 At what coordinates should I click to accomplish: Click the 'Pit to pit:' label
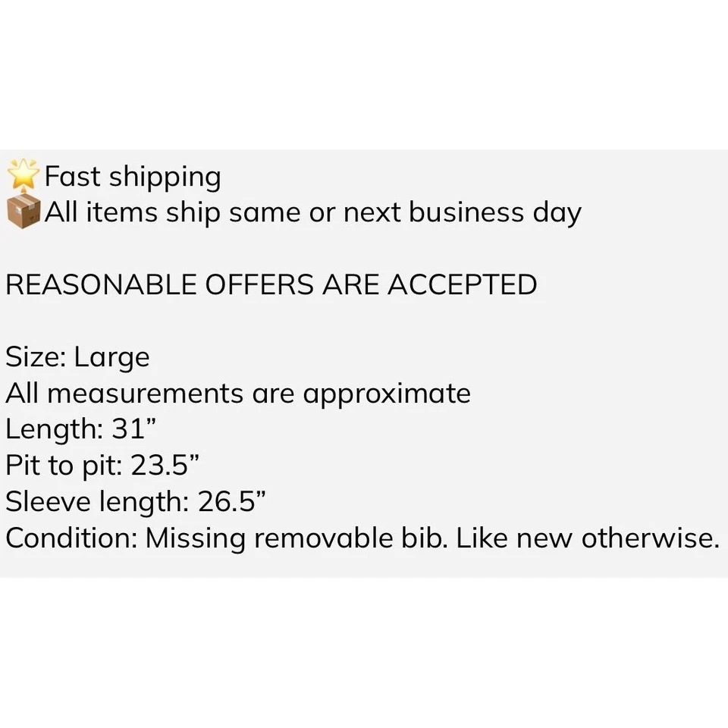[64, 466]
